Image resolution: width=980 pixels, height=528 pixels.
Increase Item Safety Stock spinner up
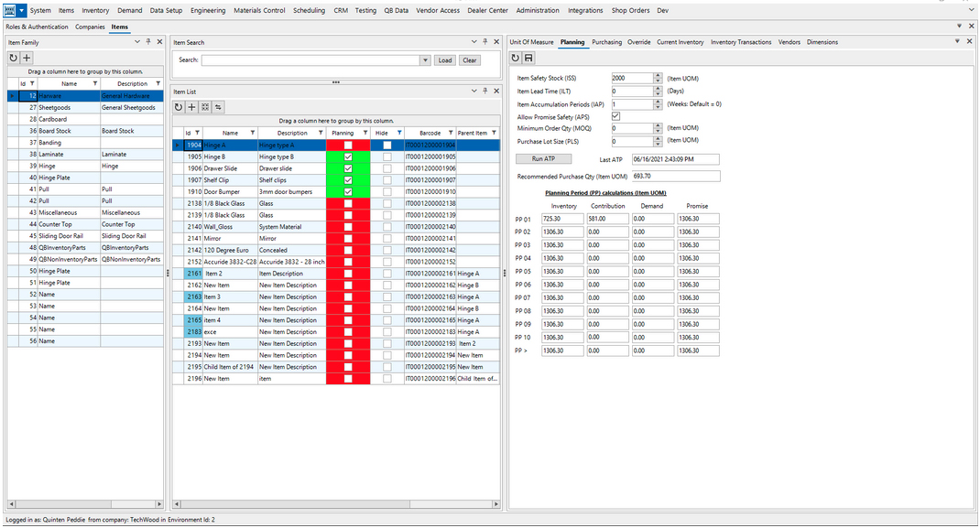pyautogui.click(x=658, y=76)
